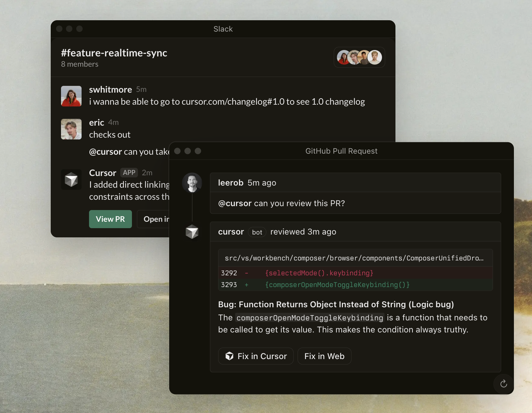Click the 4m timestamp on eric's message
The image size is (532, 413).
[x=113, y=122]
